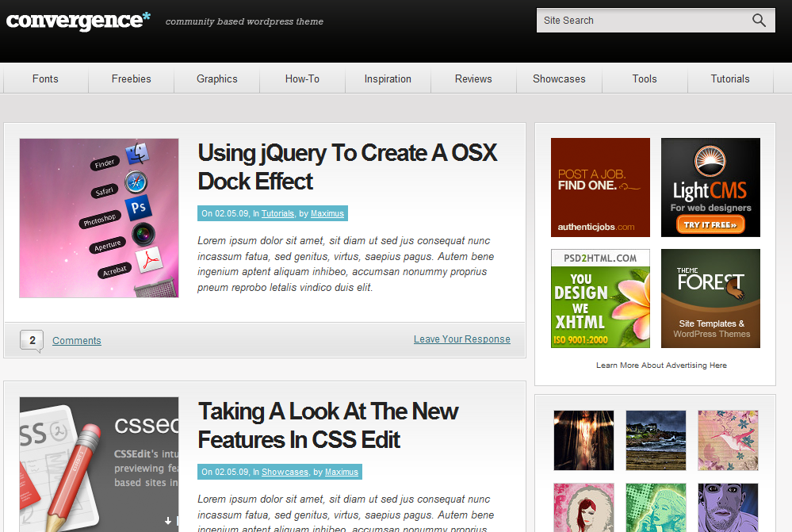The height and width of the screenshot is (532, 792).
Task: Open the How-To nav item
Action: (302, 78)
